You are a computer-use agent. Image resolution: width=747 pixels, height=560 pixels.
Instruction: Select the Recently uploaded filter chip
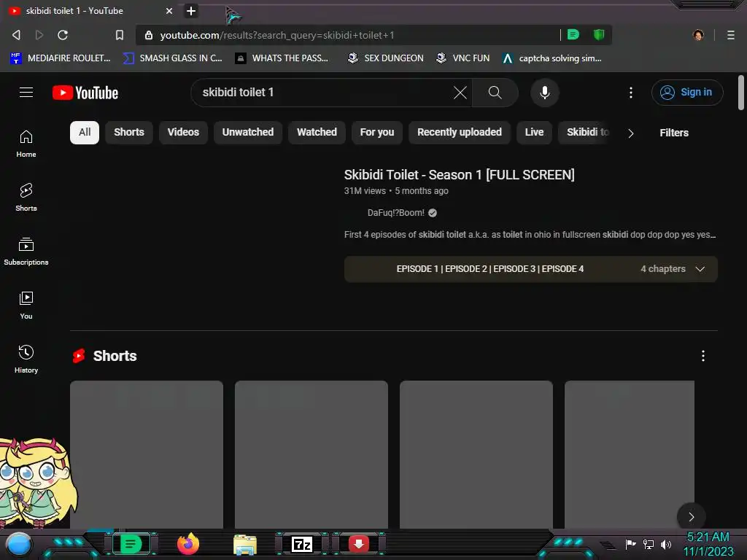coord(460,133)
